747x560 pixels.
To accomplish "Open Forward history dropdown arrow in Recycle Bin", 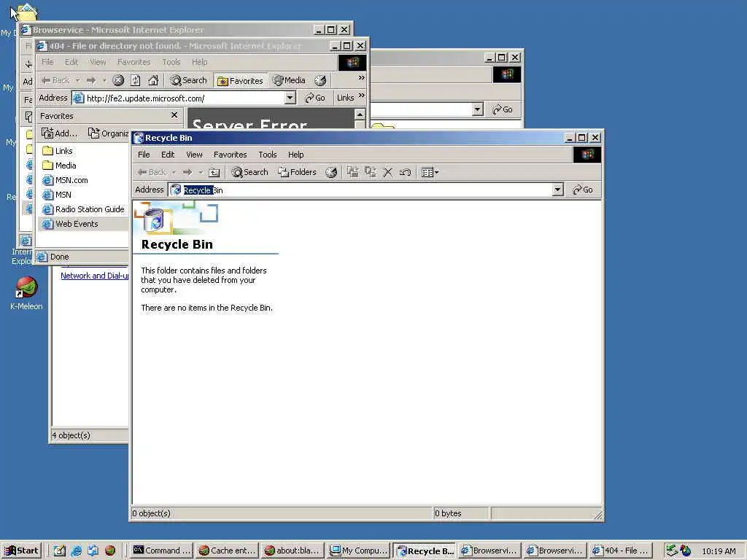I will [201, 172].
